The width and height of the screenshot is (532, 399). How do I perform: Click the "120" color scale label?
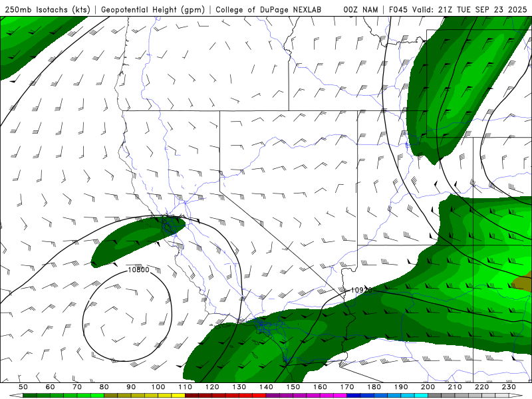(212, 387)
